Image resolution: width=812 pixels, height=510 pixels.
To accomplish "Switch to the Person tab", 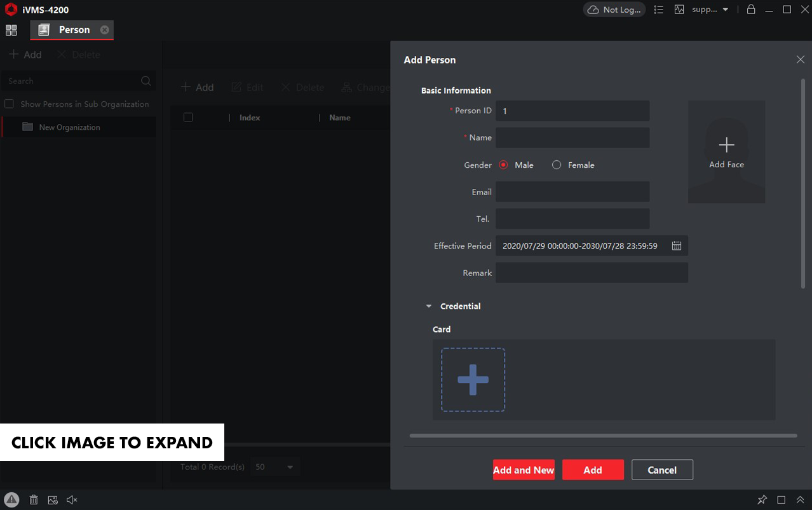I will [x=72, y=30].
